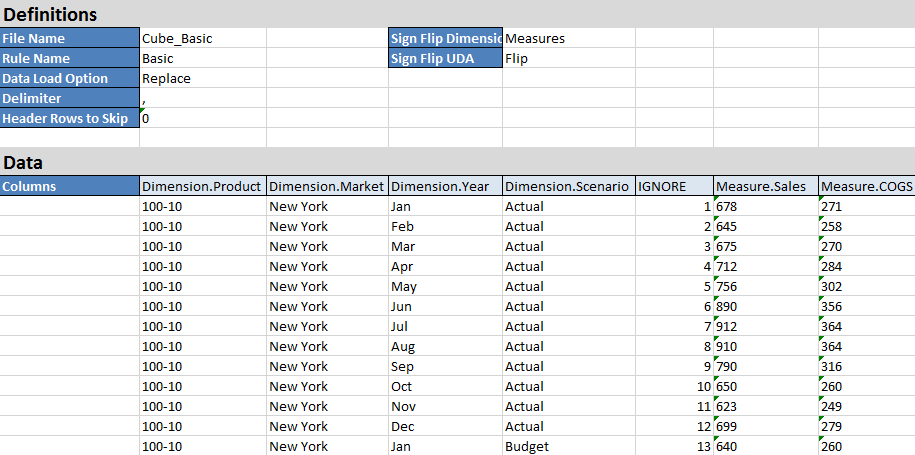Click the Sign Flip Dimension value Measures

point(568,38)
